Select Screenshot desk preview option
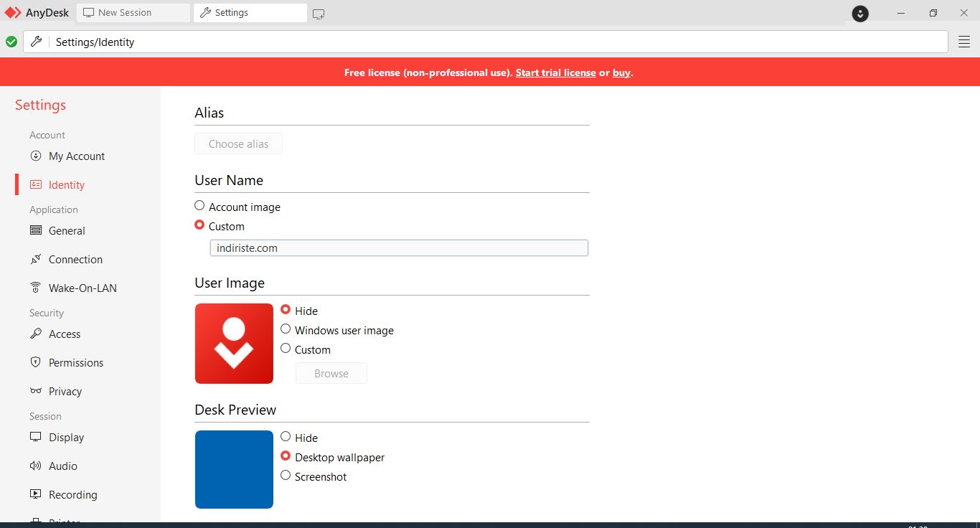 click(286, 476)
